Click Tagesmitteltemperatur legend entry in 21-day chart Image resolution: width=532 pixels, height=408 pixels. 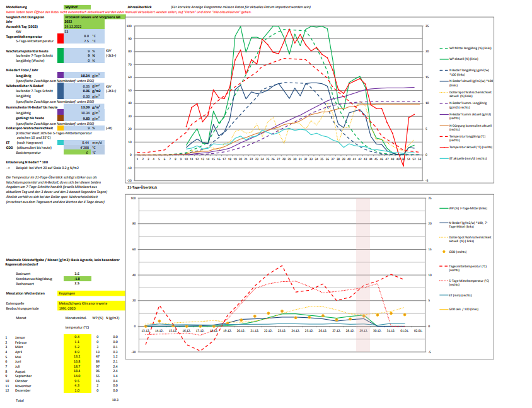[463, 268]
